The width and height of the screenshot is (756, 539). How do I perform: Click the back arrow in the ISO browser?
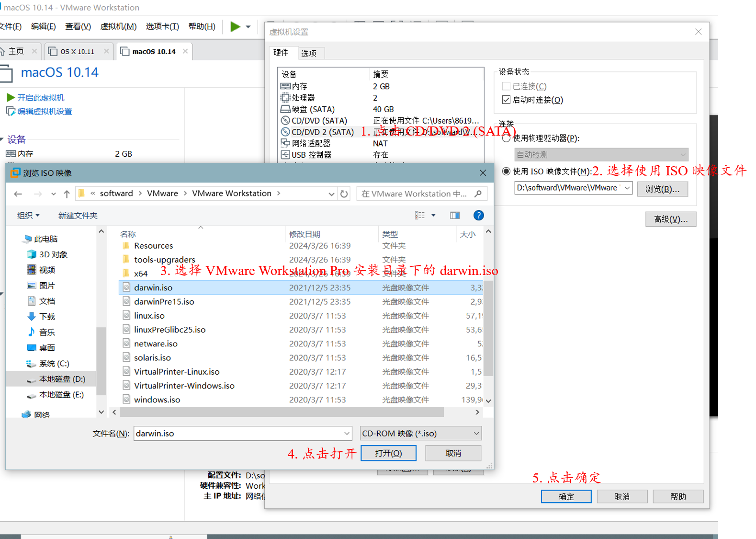(18, 194)
